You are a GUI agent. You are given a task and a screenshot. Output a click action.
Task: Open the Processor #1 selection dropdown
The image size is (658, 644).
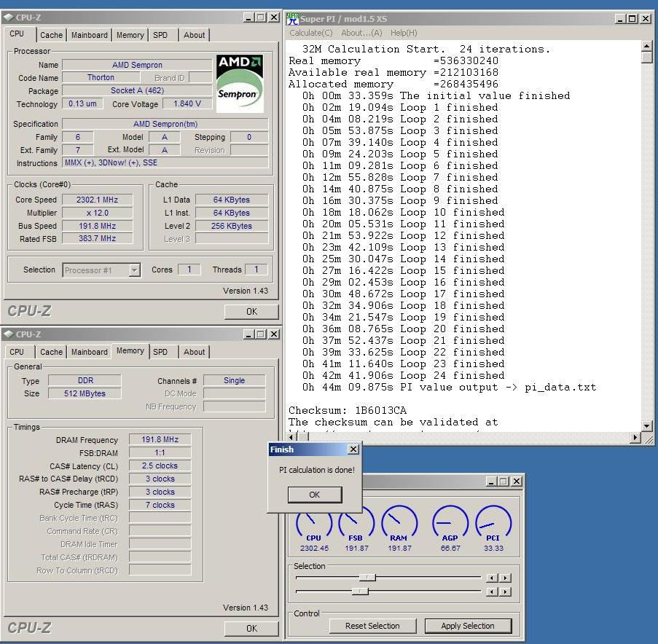(134, 270)
